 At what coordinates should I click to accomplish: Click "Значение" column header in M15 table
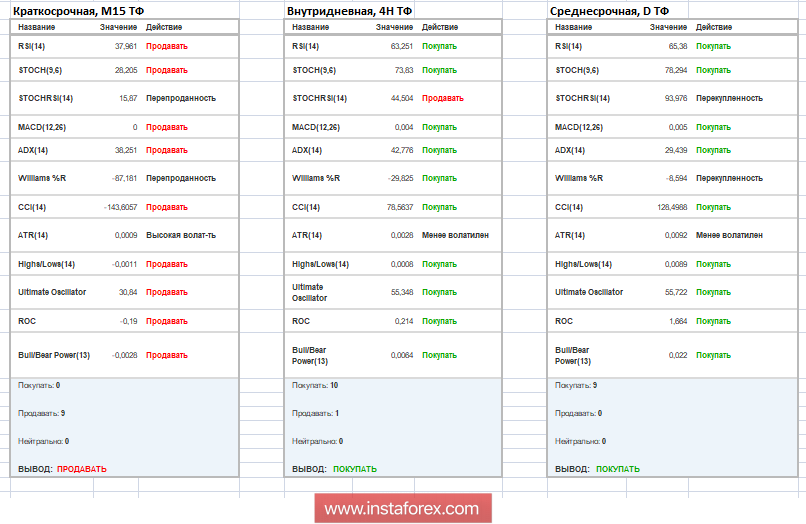click(x=118, y=27)
